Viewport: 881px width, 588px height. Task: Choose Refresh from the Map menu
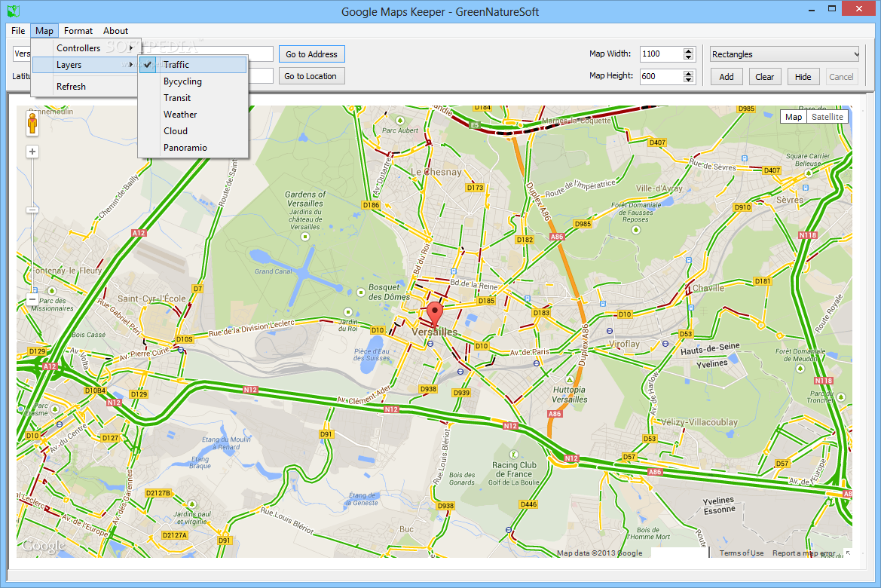(x=84, y=87)
